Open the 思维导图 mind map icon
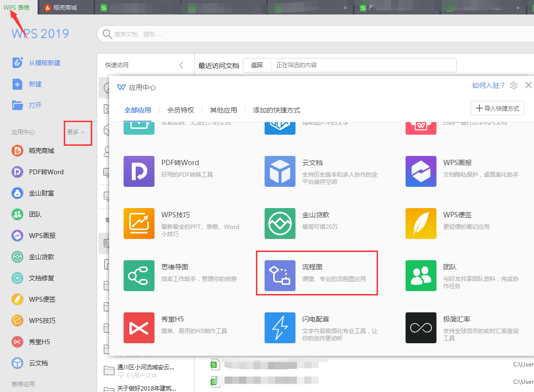Image resolution: width=534 pixels, height=392 pixels. 139,276
